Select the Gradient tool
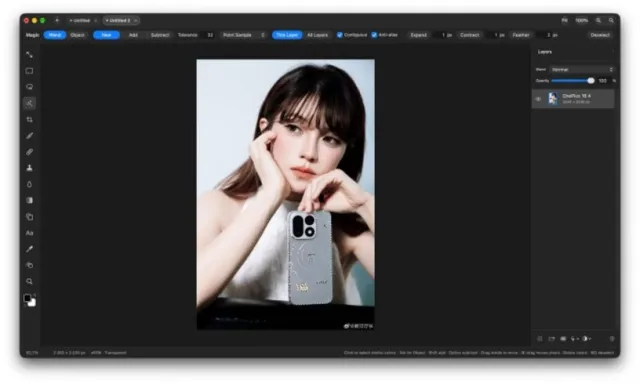 pyautogui.click(x=29, y=200)
